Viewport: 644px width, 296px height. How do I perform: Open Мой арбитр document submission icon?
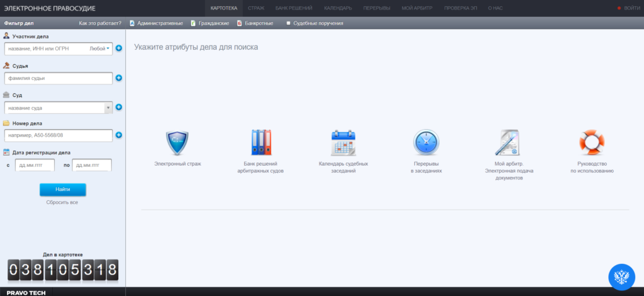pyautogui.click(x=509, y=143)
